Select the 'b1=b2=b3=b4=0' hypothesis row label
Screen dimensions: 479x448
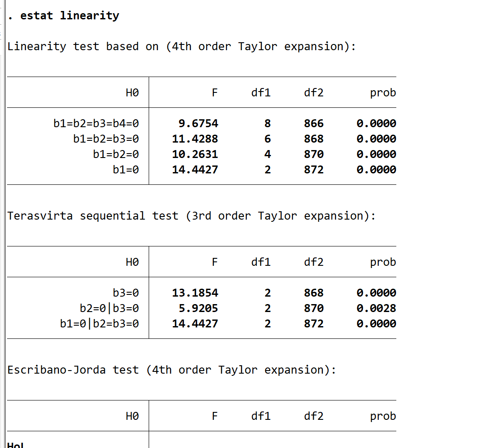(x=96, y=124)
